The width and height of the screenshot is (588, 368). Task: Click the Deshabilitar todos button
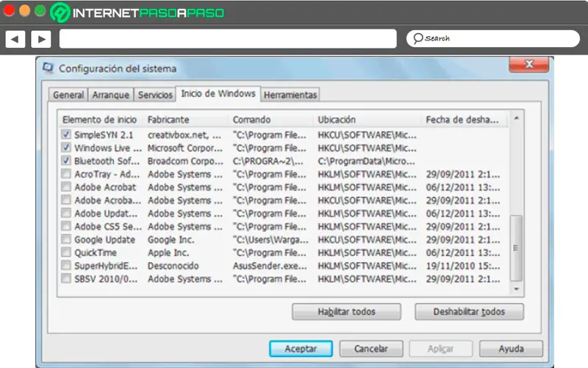point(469,311)
